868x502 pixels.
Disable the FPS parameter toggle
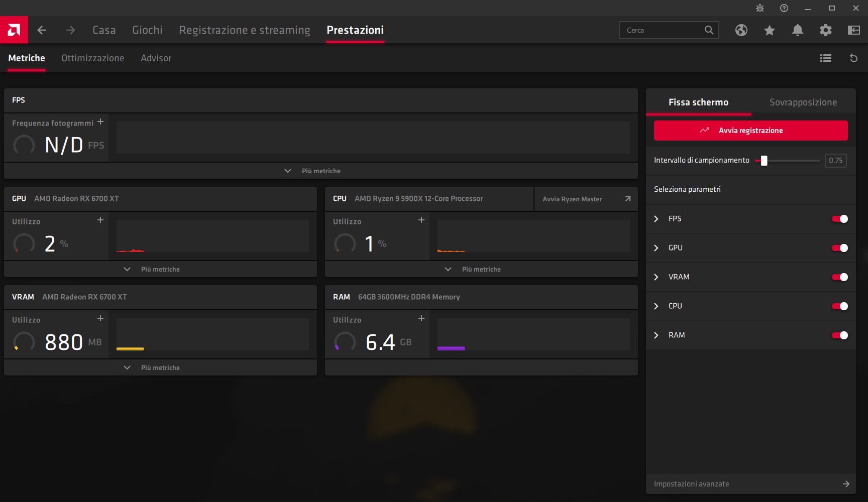tap(839, 219)
